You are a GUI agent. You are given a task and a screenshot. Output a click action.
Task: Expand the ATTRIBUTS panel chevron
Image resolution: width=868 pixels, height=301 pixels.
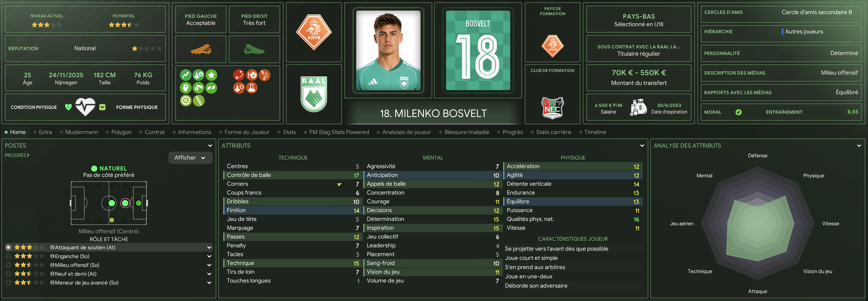[x=642, y=146]
